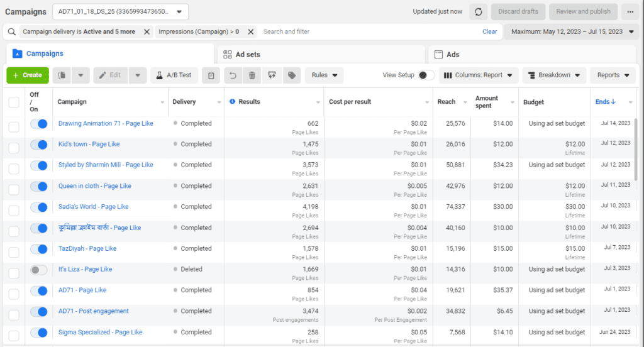Turn off TazDiyah campaign toggle
The height and width of the screenshot is (347, 644).
pyautogui.click(x=39, y=249)
